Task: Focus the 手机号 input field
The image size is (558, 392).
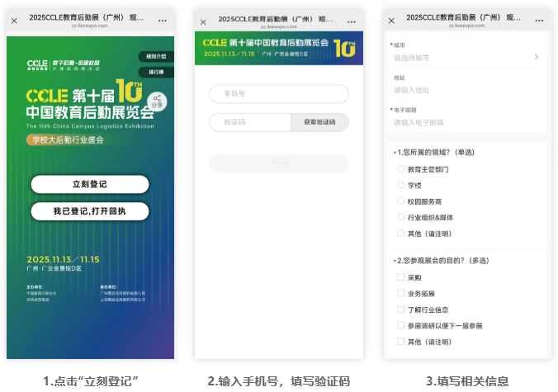Action: click(279, 94)
